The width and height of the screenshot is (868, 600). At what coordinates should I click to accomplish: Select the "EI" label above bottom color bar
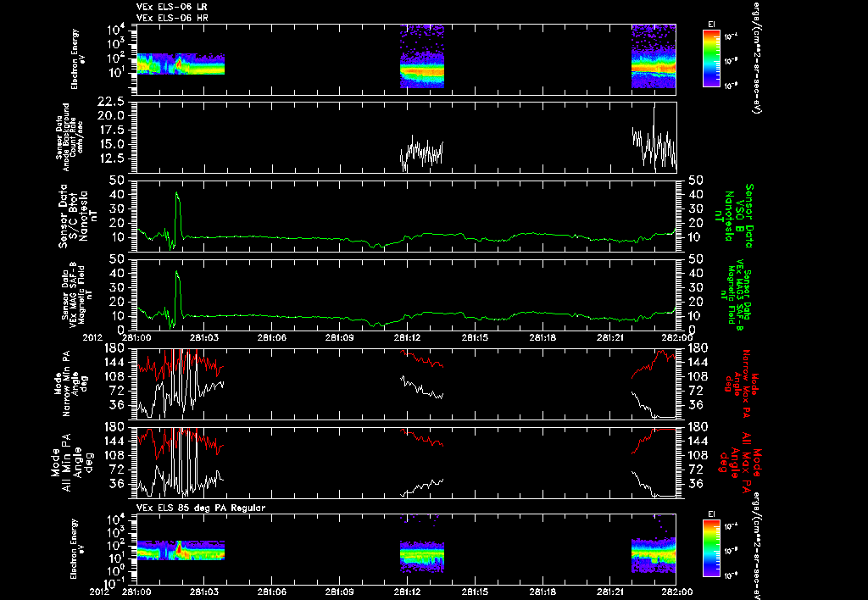[711, 514]
